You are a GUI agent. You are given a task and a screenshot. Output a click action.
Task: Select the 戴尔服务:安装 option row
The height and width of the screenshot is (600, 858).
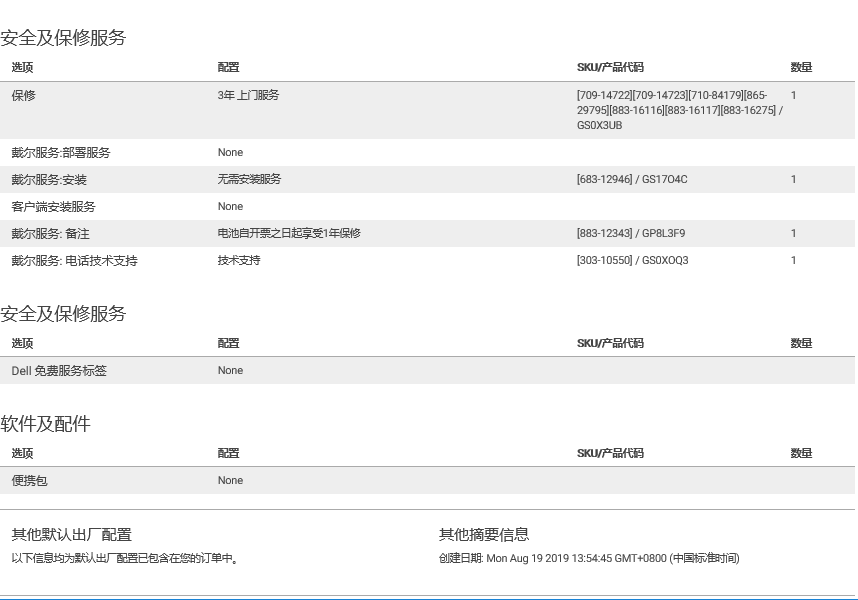click(49, 180)
